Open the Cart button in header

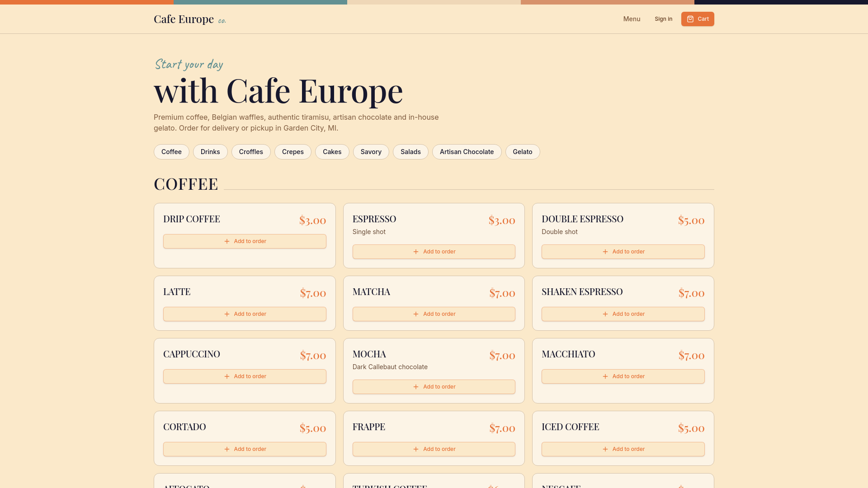click(x=698, y=19)
